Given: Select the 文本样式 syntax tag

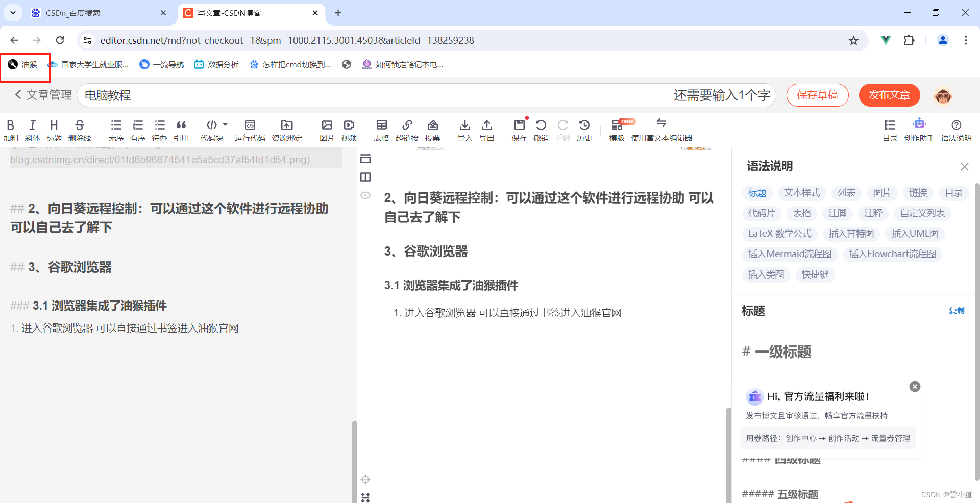Looking at the screenshot, I should pos(802,193).
